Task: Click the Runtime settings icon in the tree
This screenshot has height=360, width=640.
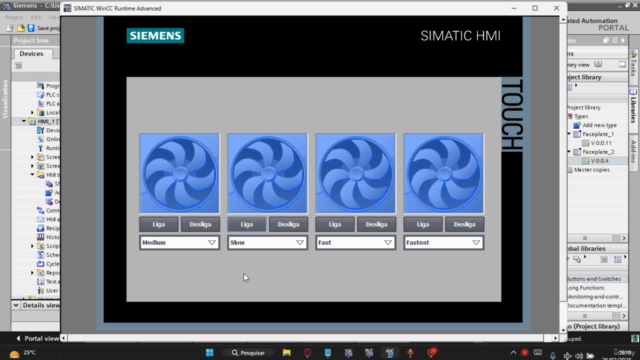Action: coord(40,148)
